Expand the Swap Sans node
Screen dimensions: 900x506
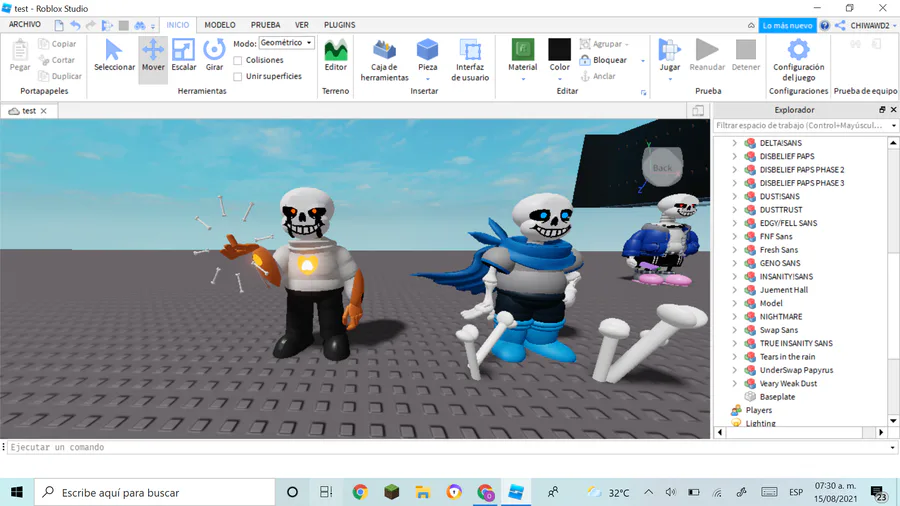point(734,330)
